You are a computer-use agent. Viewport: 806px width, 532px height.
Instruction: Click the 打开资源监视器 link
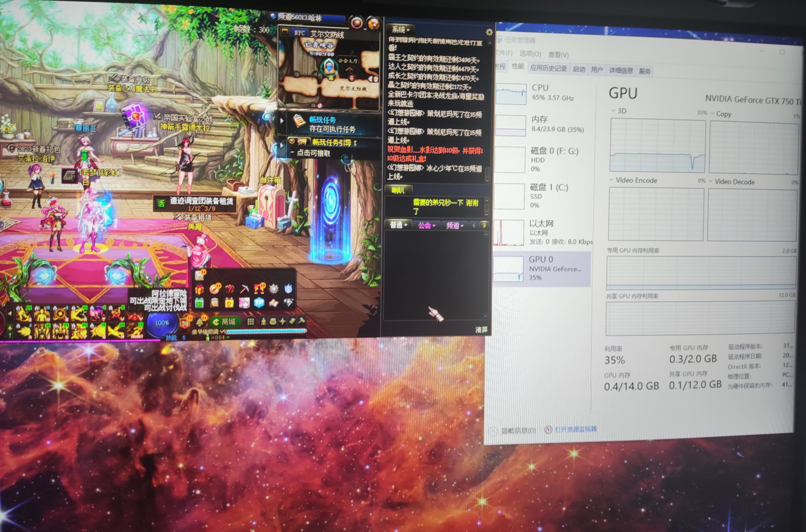(x=575, y=429)
